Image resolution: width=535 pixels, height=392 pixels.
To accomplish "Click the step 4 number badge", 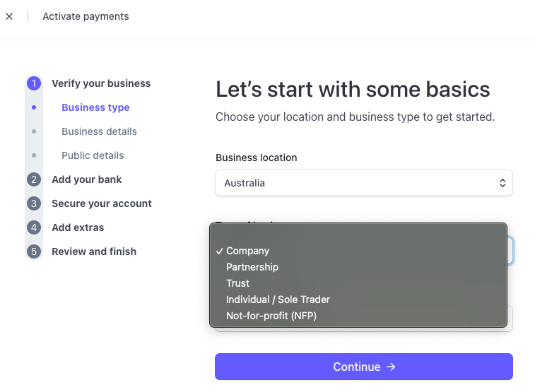I will point(34,227).
